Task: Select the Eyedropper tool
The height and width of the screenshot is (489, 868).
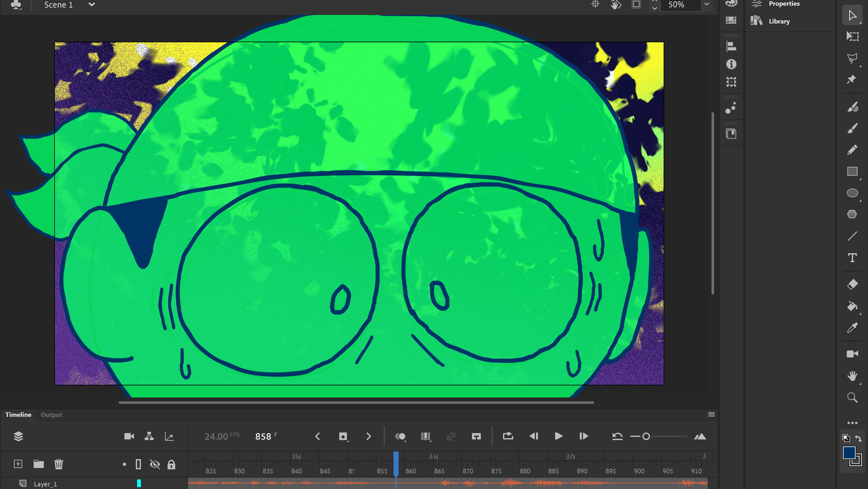Action: [852, 328]
